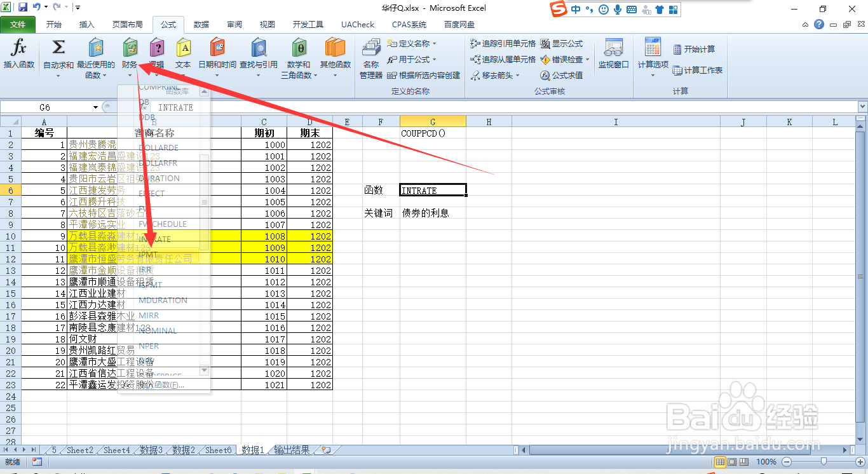The height and width of the screenshot is (474, 868).
Task: Click the insert new worksheet tab icon
Action: tap(326, 450)
